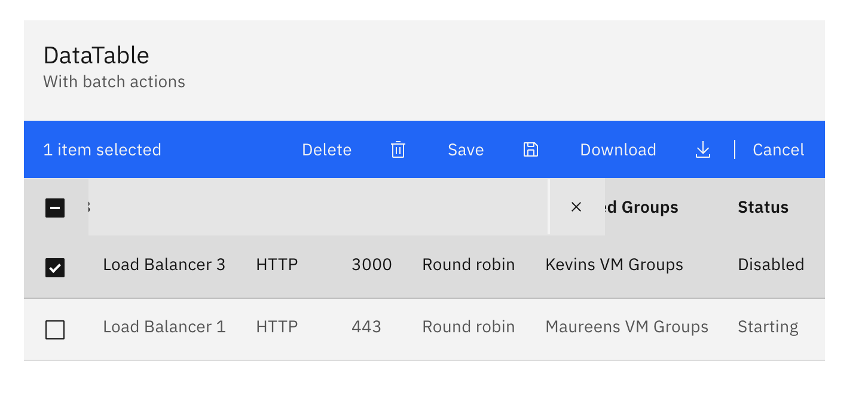
Task: Click Download in the batch actions bar
Action: coord(618,150)
